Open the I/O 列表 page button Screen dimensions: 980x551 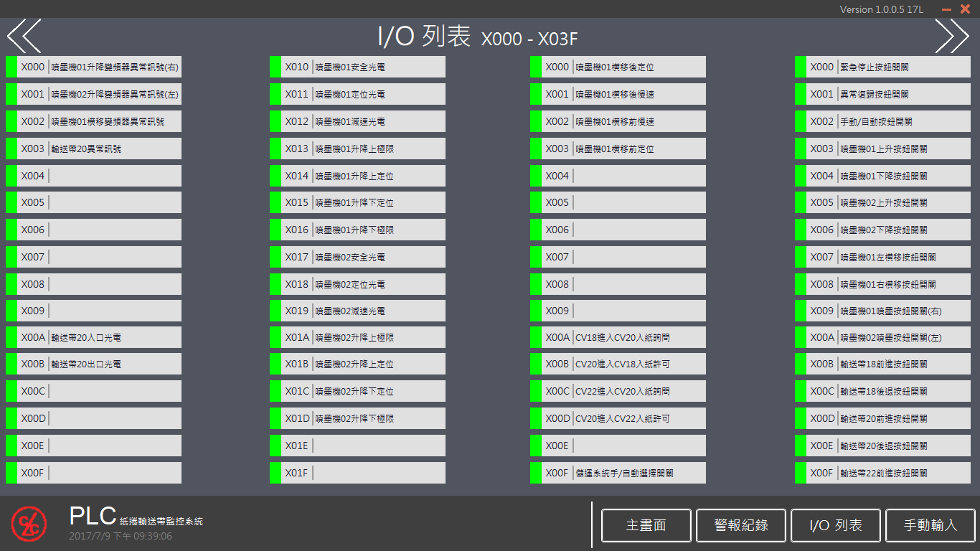[836, 525]
